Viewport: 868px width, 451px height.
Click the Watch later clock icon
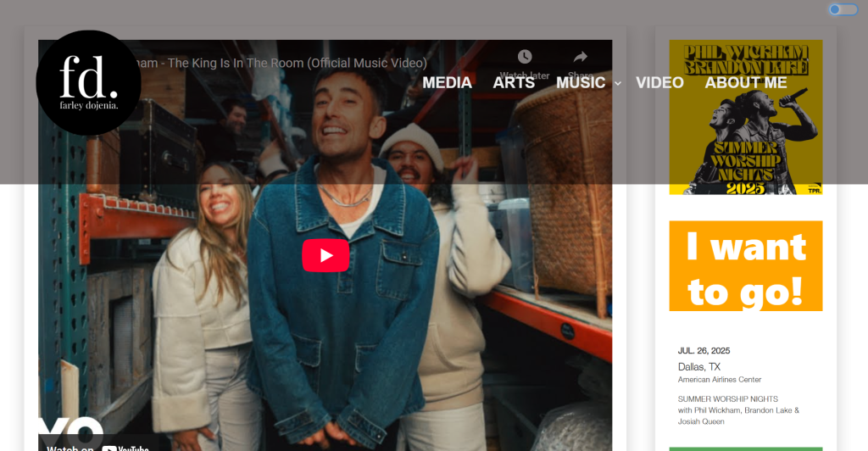pyautogui.click(x=525, y=57)
